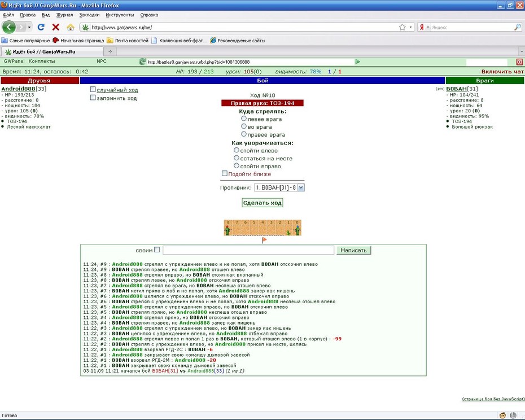Open Самые популярные bookmark

click(x=25, y=41)
